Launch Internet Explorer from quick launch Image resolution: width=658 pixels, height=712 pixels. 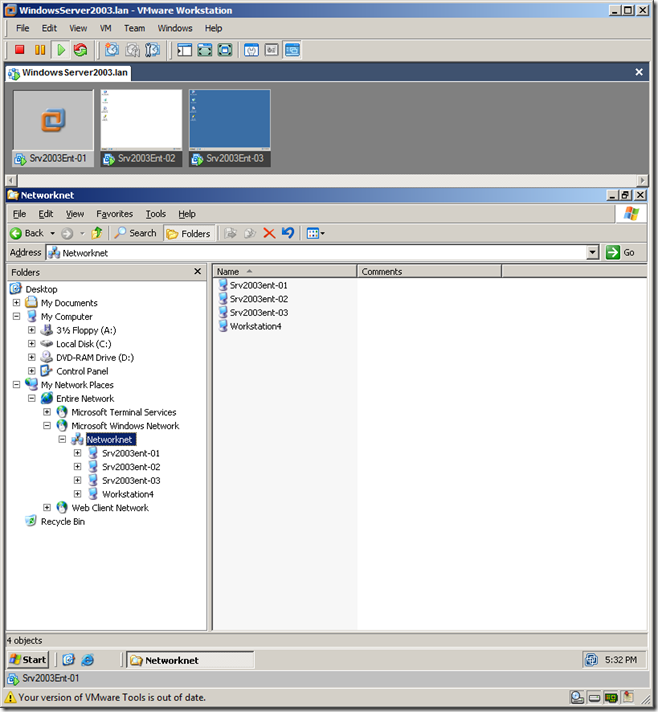pyautogui.click(x=88, y=660)
